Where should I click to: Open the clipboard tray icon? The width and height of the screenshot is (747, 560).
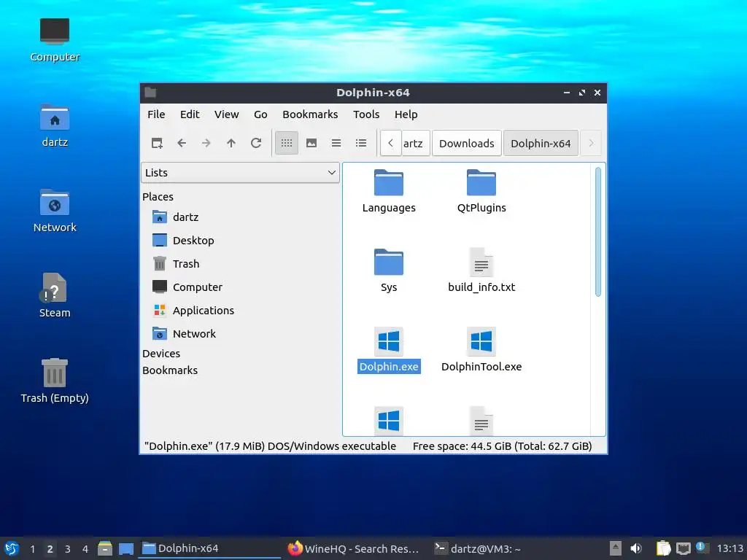(x=663, y=548)
